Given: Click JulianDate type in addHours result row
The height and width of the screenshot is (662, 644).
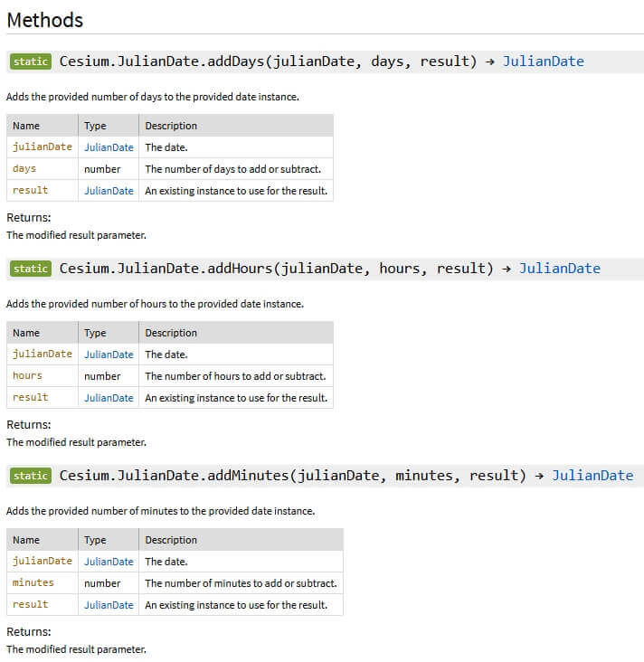Looking at the screenshot, I should [x=109, y=398].
